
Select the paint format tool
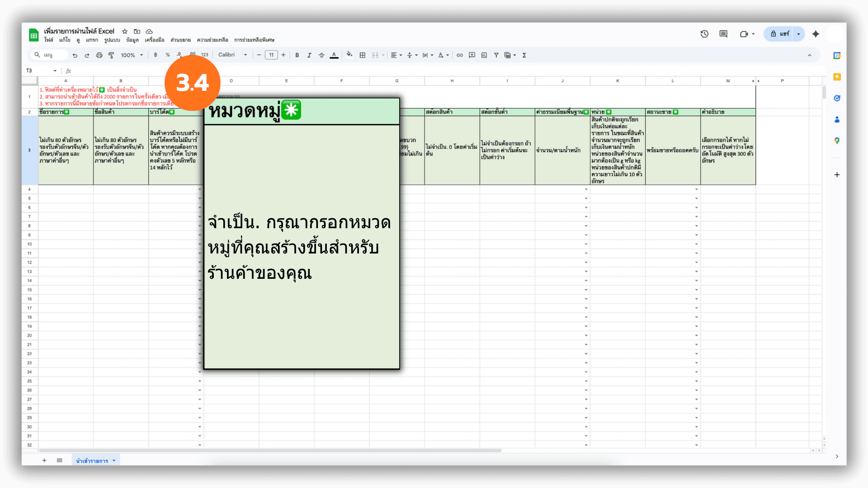pyautogui.click(x=111, y=55)
